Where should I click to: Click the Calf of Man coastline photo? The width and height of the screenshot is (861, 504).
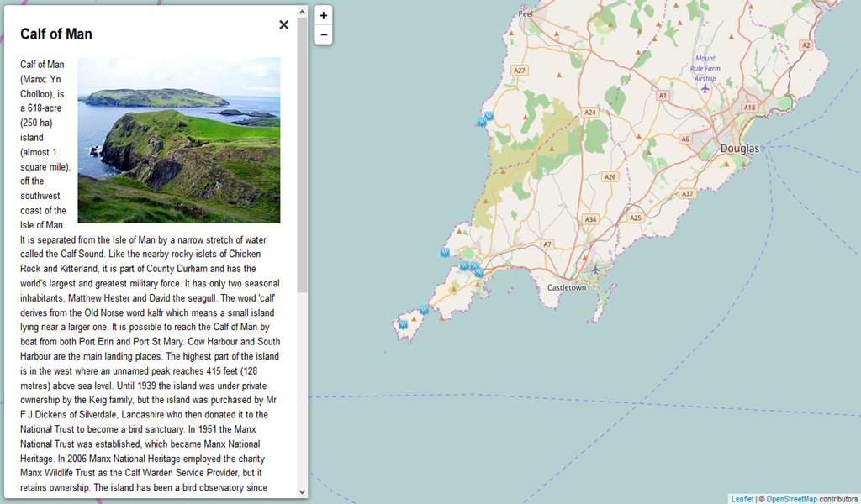178,140
